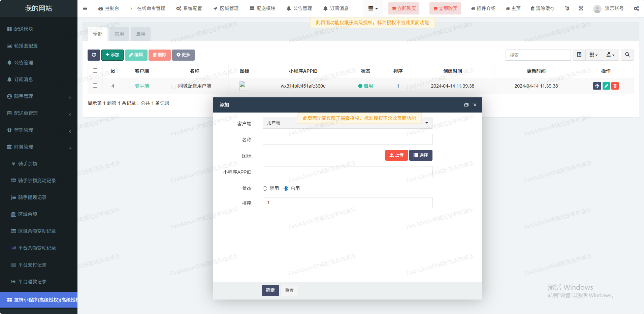Open the column visibility dropdown
The width and height of the screenshot is (644, 314).
pyautogui.click(x=593, y=55)
